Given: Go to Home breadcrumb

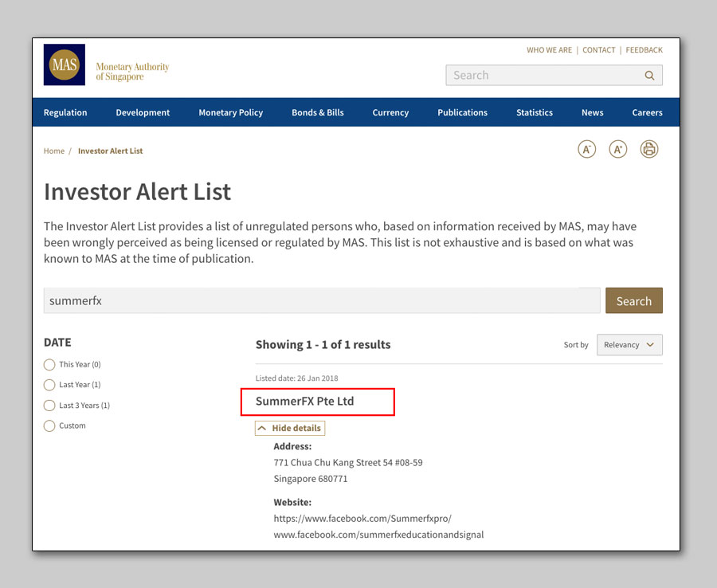Looking at the screenshot, I should (54, 151).
